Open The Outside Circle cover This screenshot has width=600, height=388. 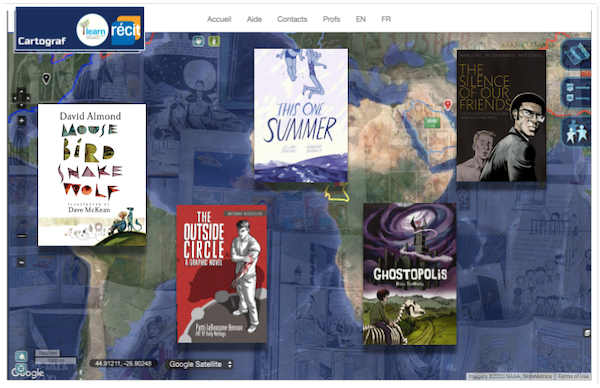tap(222, 274)
